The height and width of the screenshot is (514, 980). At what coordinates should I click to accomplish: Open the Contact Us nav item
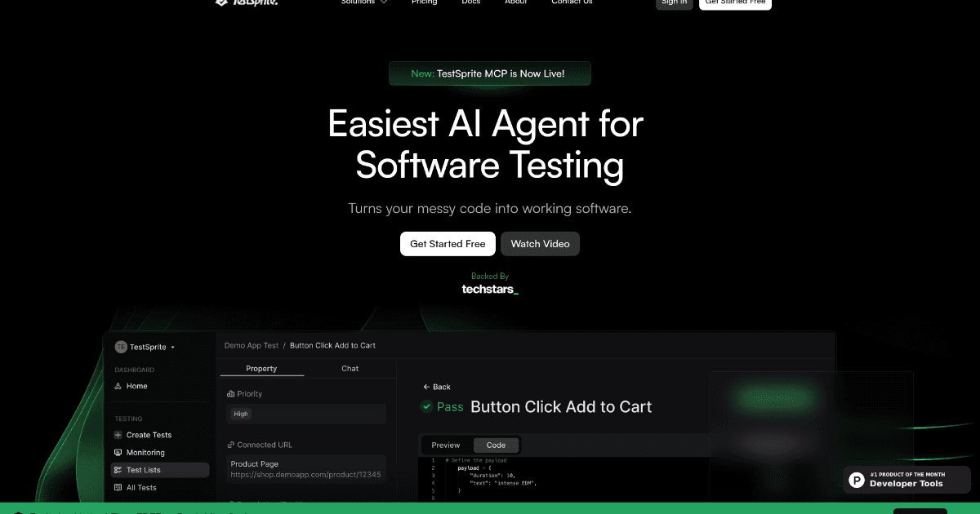[x=572, y=2]
